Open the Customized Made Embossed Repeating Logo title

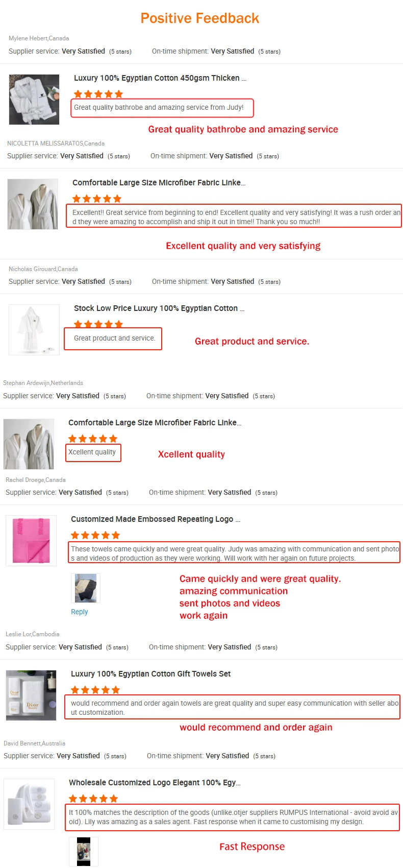click(x=155, y=519)
